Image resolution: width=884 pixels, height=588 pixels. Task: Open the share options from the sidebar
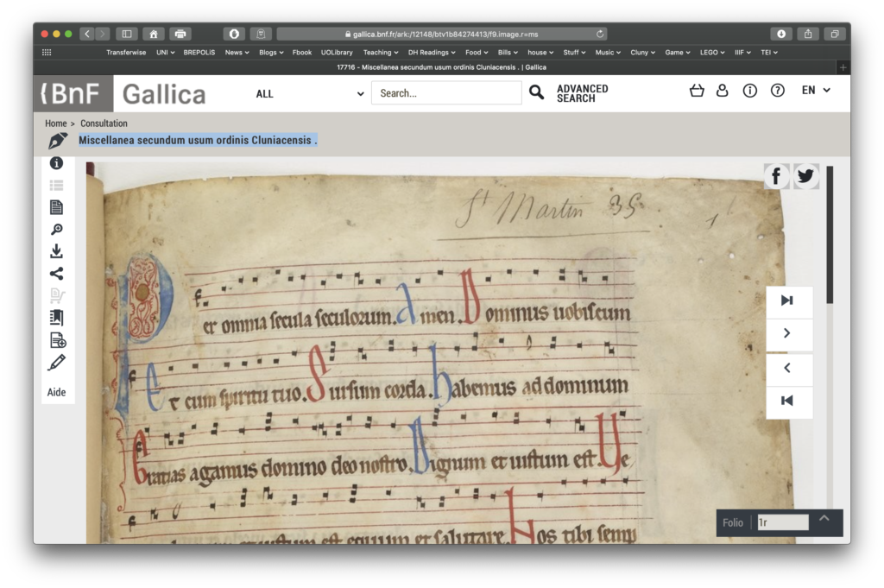(x=56, y=273)
